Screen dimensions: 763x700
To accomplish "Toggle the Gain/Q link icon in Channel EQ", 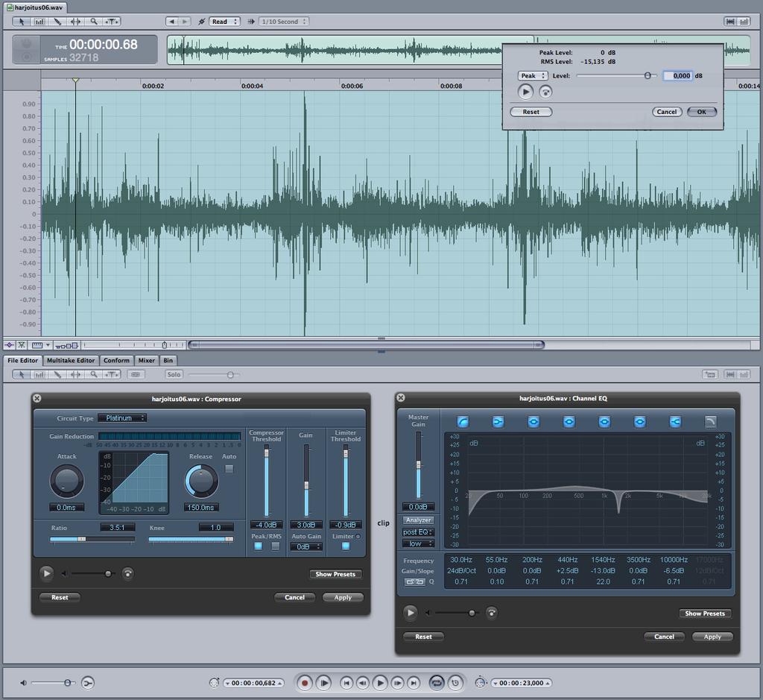I will [414, 581].
